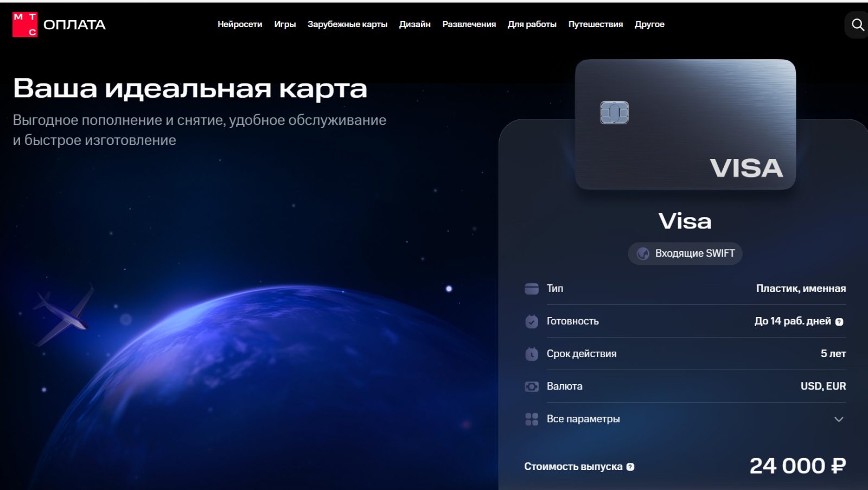868x490 pixels.
Task: Click the card icon next to Тип
Action: pyautogui.click(x=532, y=289)
